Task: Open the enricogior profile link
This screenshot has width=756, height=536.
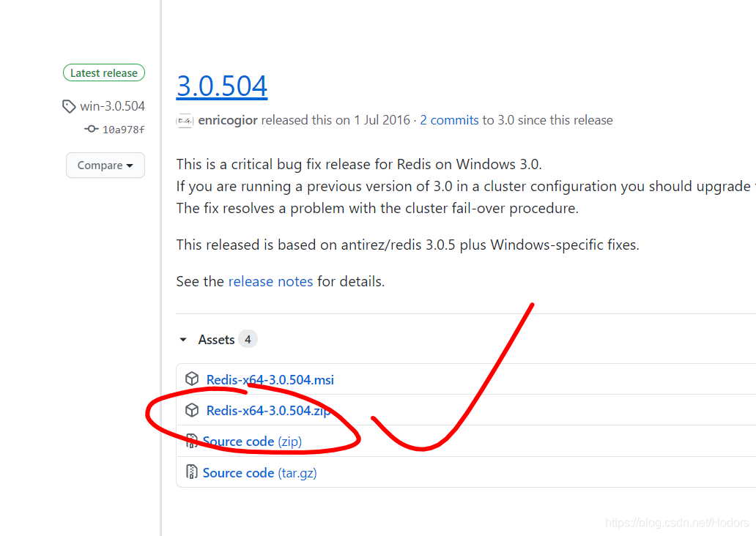Action: 228,121
